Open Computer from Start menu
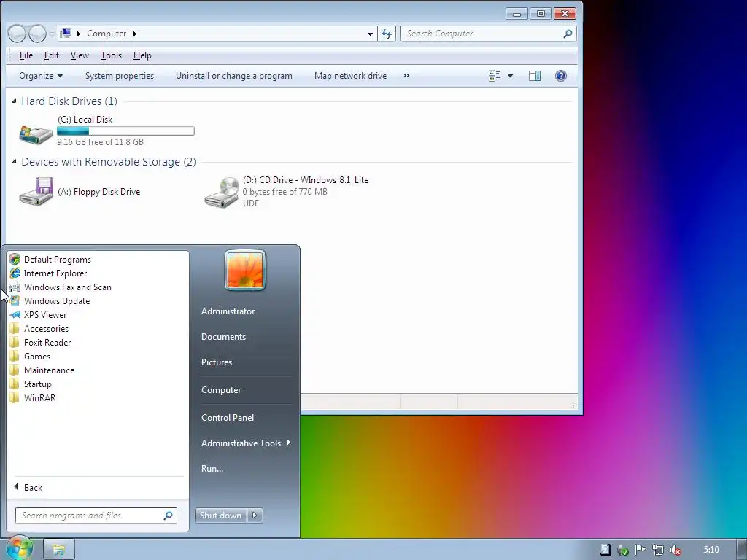Screen dimensions: 747x560 (221, 390)
